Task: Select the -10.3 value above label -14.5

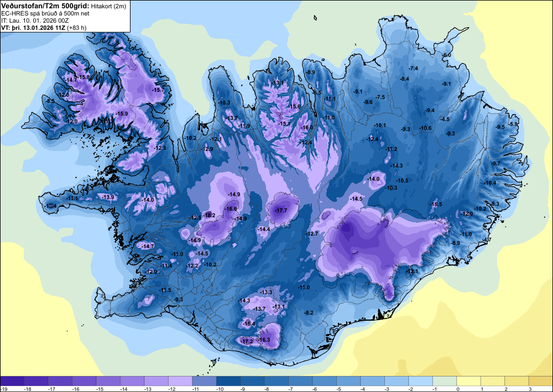Action: 391,188
